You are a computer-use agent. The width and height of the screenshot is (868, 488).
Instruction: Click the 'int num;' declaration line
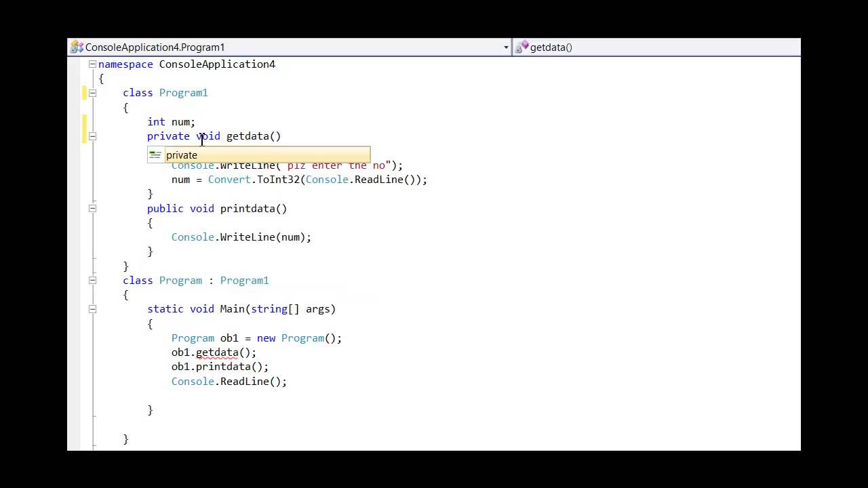point(171,122)
